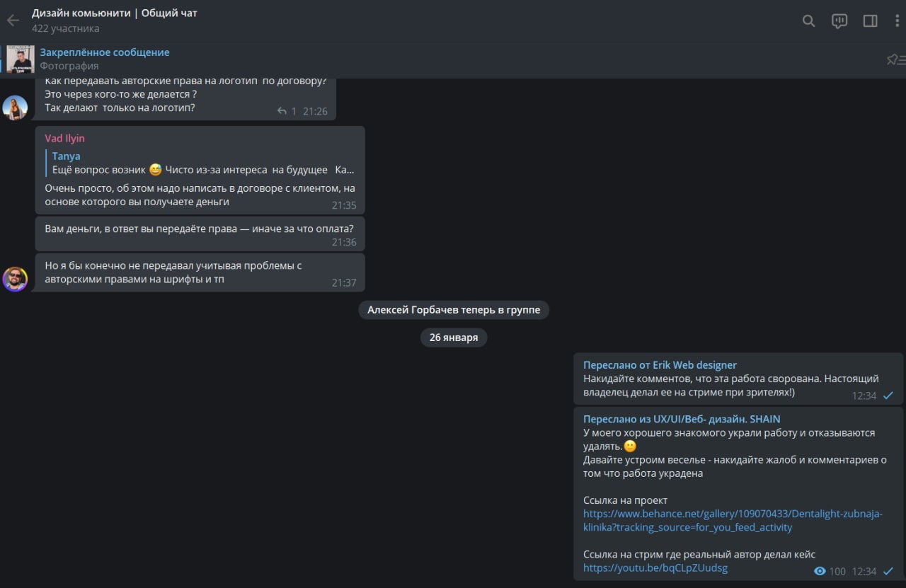Click the pinned message photo thumbnail
The width and height of the screenshot is (906, 588).
[21, 59]
